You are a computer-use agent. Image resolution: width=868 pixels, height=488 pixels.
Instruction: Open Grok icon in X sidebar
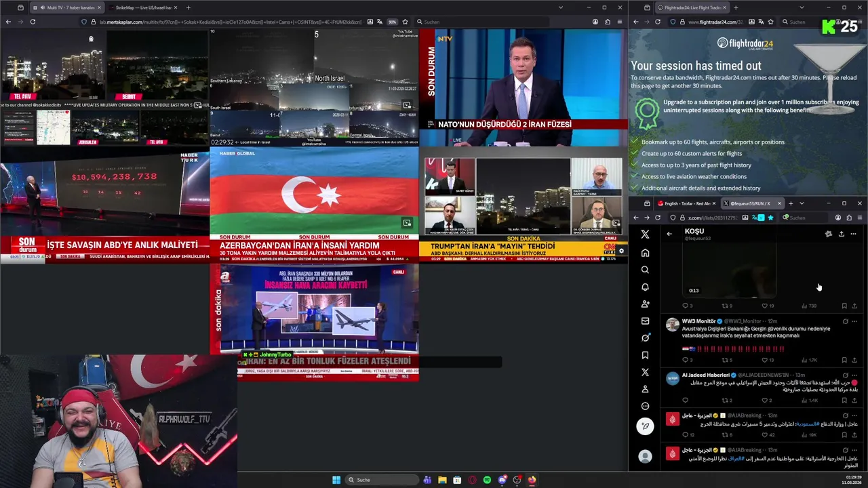point(645,338)
